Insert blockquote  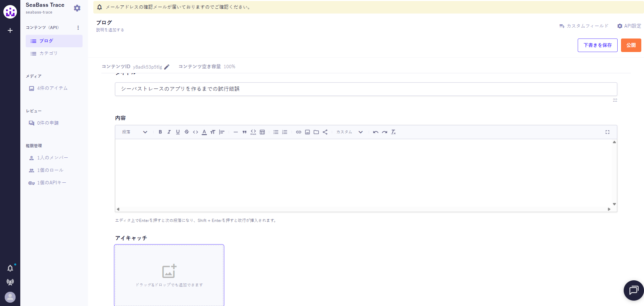click(x=245, y=132)
